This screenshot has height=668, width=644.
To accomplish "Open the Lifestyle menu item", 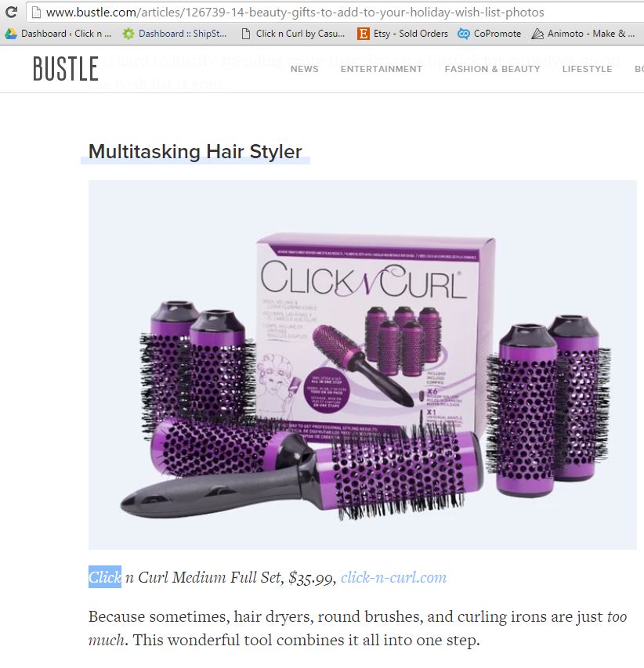I will click(x=587, y=69).
